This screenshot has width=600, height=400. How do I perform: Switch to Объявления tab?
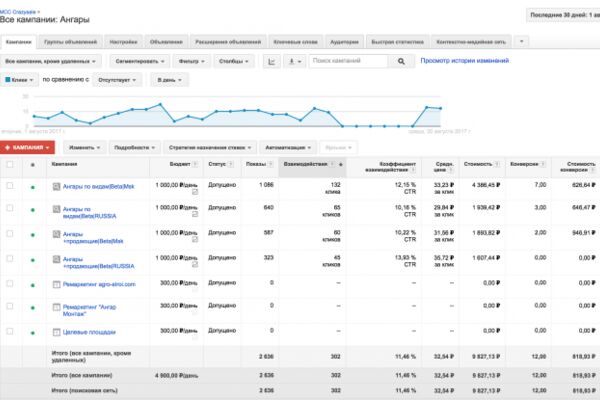[166, 42]
